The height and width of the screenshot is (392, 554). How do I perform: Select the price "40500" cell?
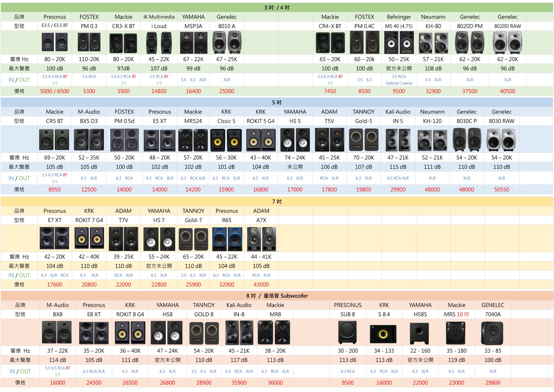[x=507, y=91]
